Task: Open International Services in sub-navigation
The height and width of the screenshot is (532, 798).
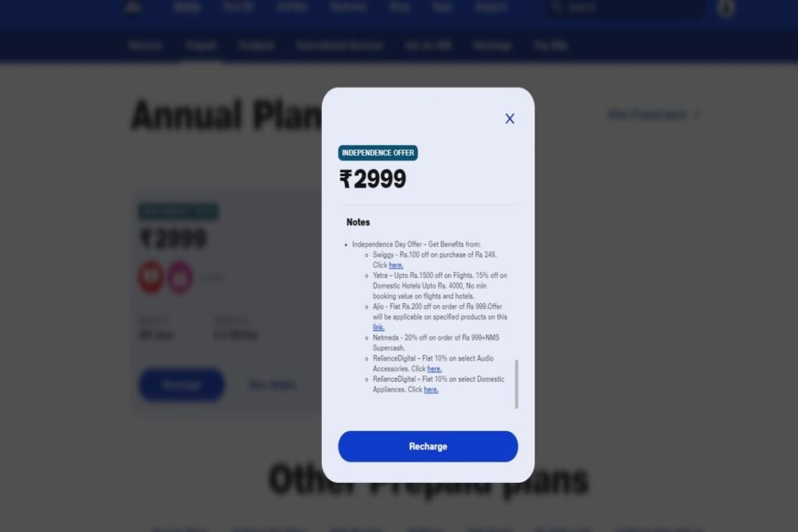Action: [339, 46]
